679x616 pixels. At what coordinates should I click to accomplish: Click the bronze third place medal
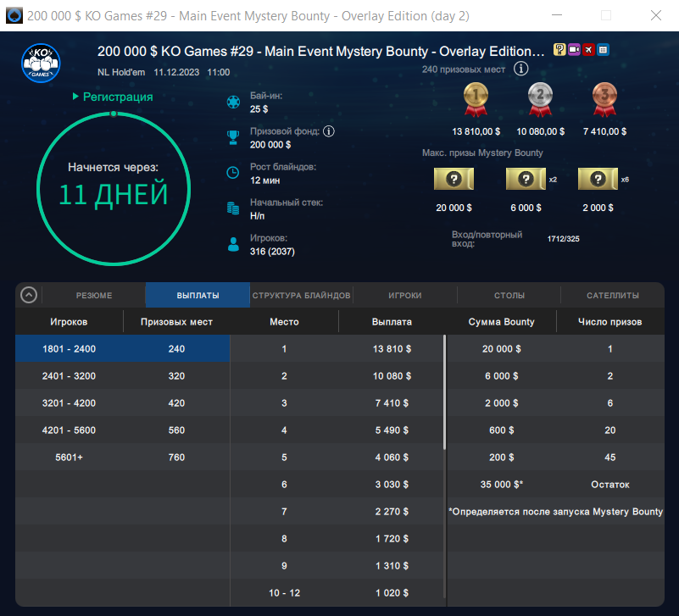(x=604, y=100)
